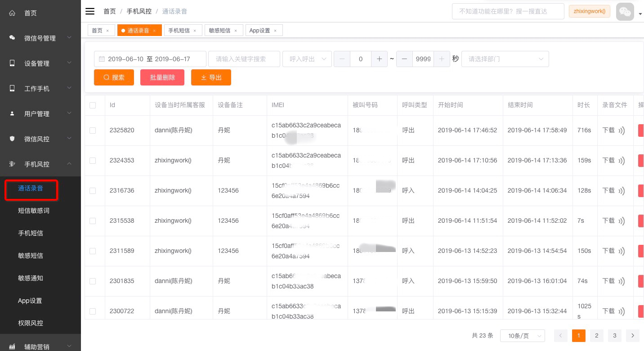Select checkbox for record 2311589
This screenshot has width=644, height=351.
pyautogui.click(x=93, y=251)
